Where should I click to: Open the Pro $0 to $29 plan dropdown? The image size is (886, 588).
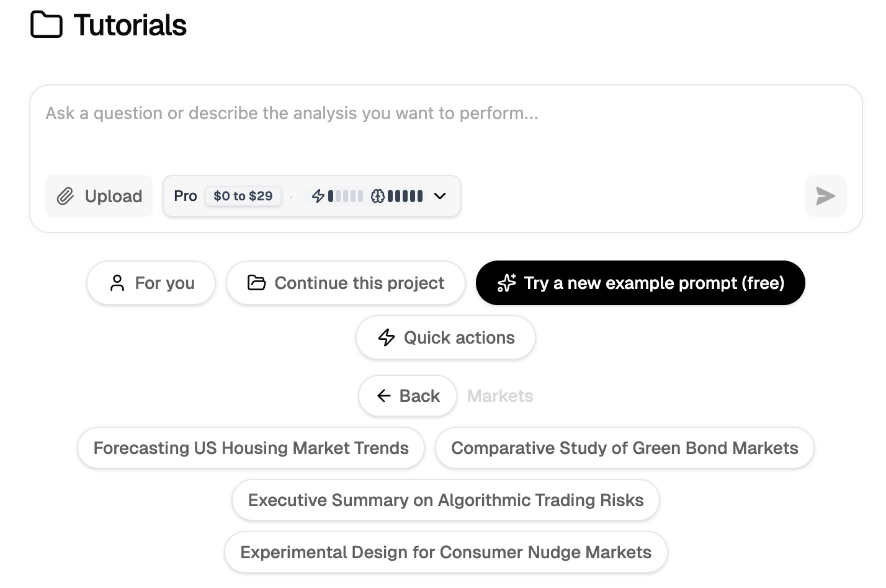(x=243, y=196)
